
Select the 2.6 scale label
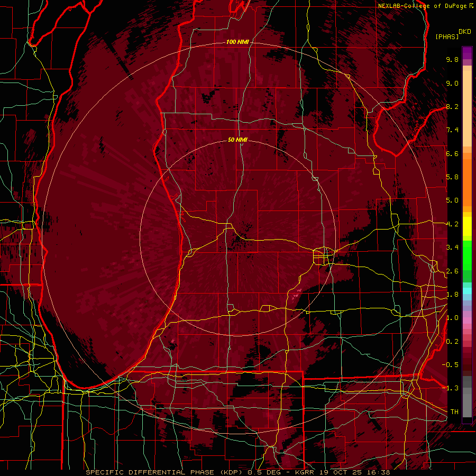pos(452,271)
